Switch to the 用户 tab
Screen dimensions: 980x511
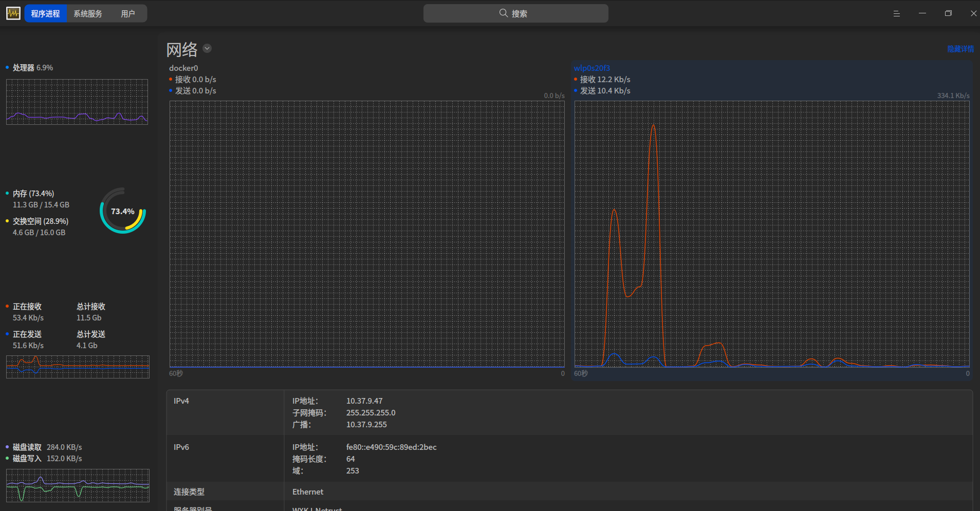point(128,14)
